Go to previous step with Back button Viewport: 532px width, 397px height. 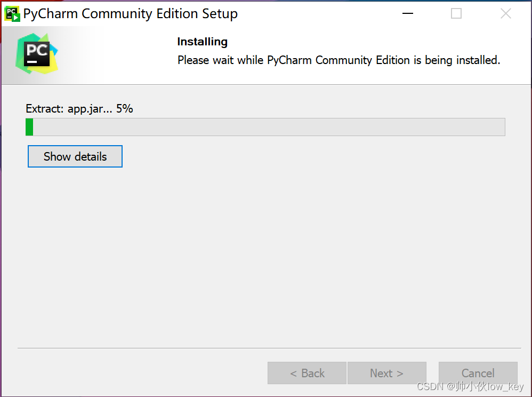coord(307,373)
